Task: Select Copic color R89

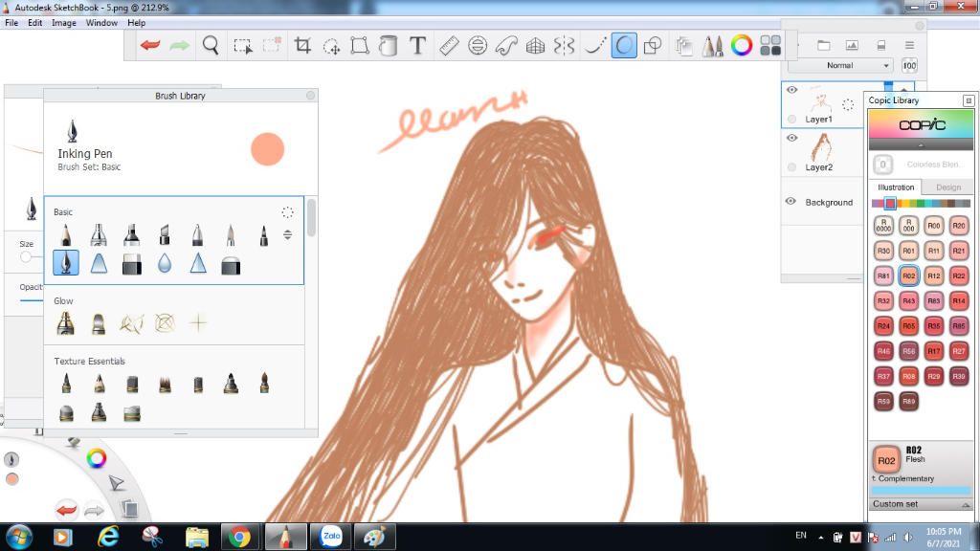Action: [x=909, y=401]
